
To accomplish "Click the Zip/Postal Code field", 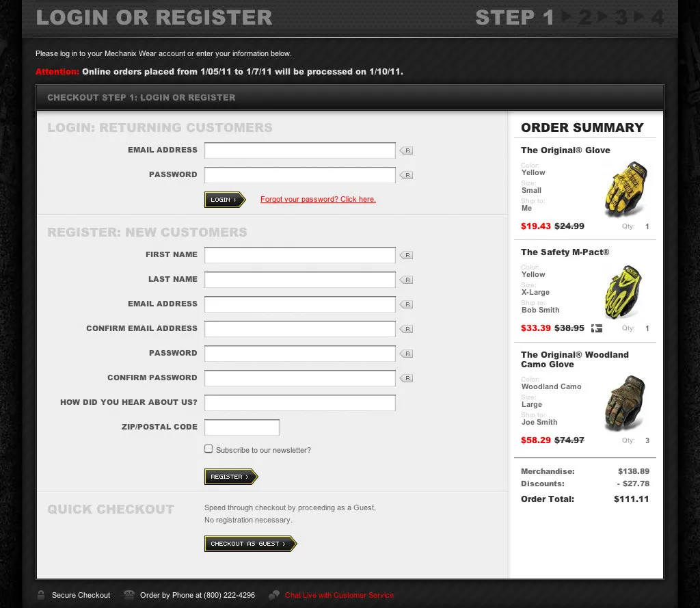I will (242, 427).
